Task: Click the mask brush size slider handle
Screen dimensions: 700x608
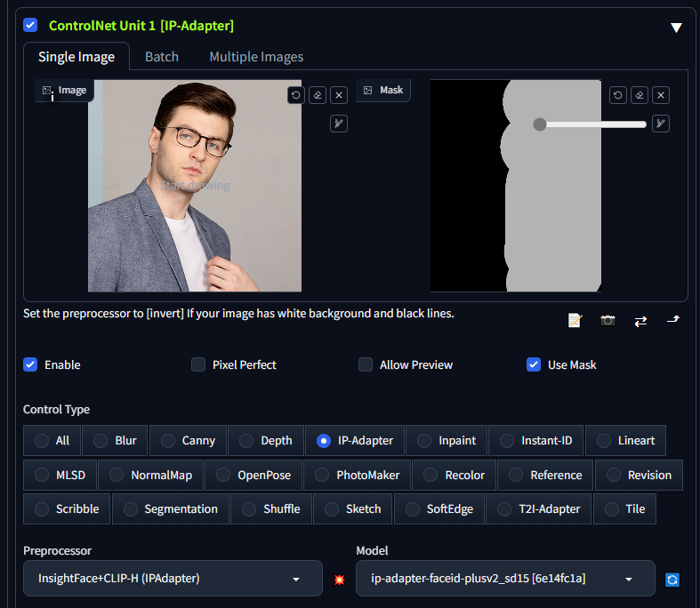Action: pos(539,124)
